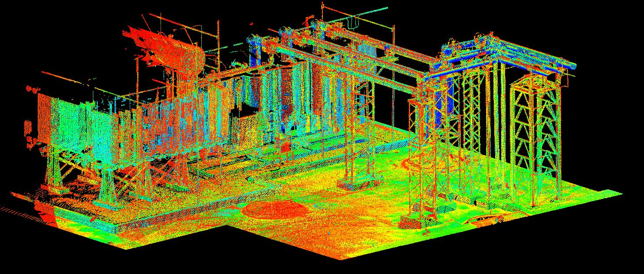
Task: Select the tall lattice tower at far right
Action: point(535,130)
